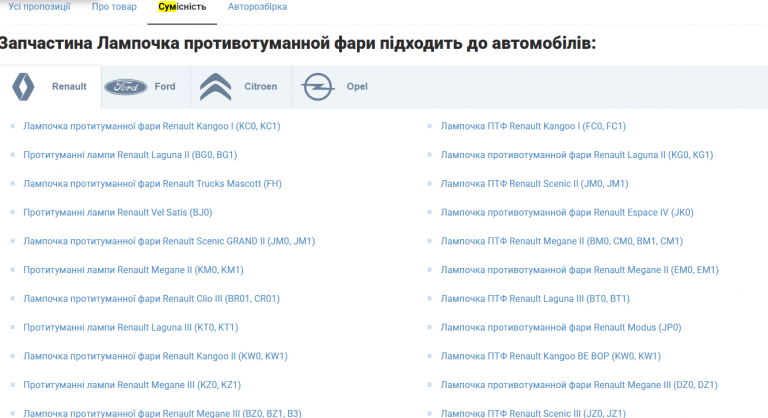
Task: Open link Renault Kangoo I (FC0, FC1)
Action: 533,126
